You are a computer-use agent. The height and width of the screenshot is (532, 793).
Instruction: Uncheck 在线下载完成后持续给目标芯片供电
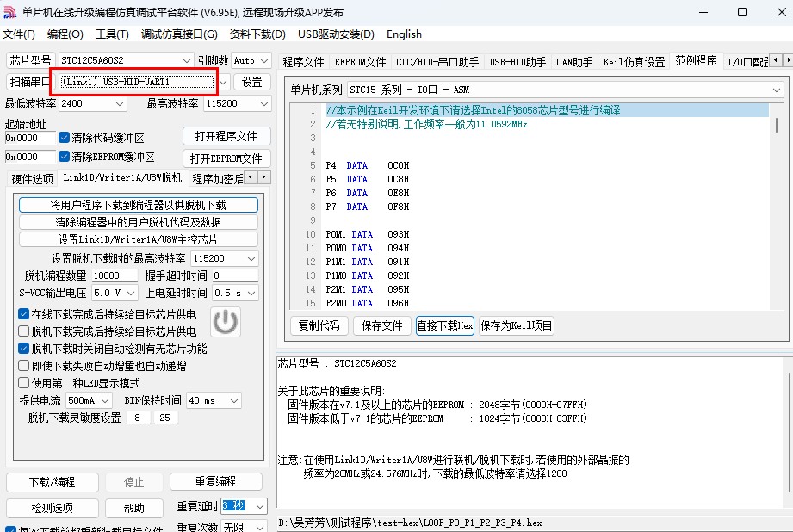[23, 314]
